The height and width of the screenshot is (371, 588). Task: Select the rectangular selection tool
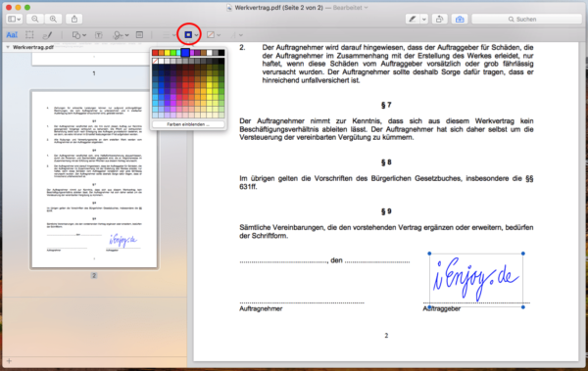(29, 35)
